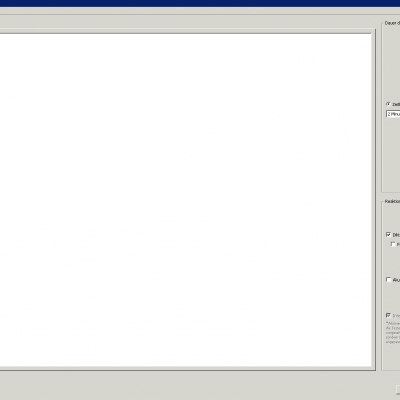Click the grey footnote text starting with asterisk
The height and width of the screenshot is (400, 400).
pos(393,332)
